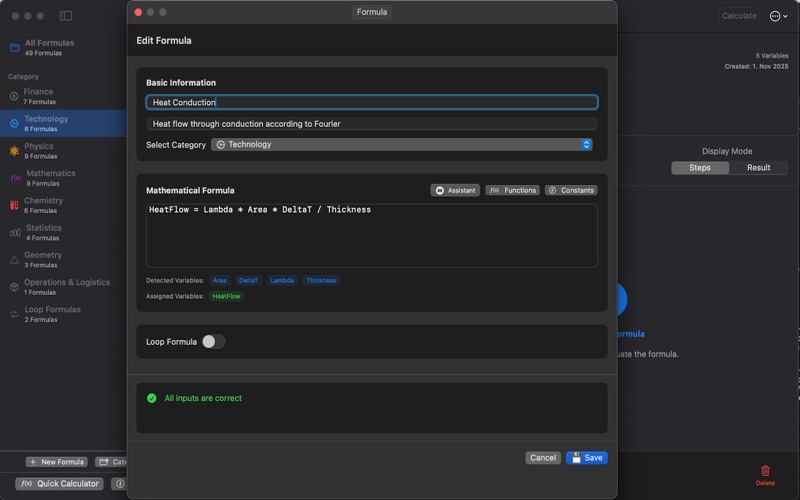Select the Lambda variable tag

tap(282, 281)
